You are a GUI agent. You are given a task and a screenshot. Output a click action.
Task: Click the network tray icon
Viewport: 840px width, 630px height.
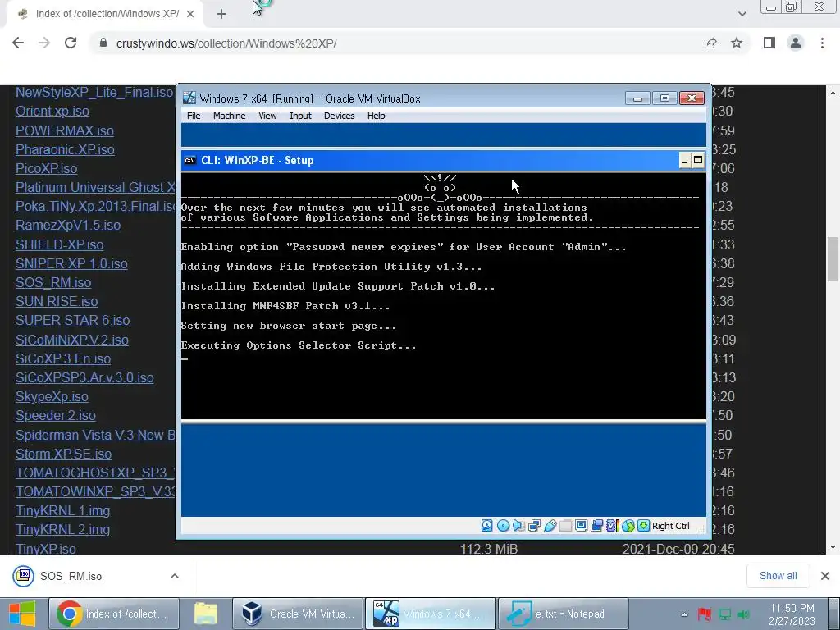(724, 614)
